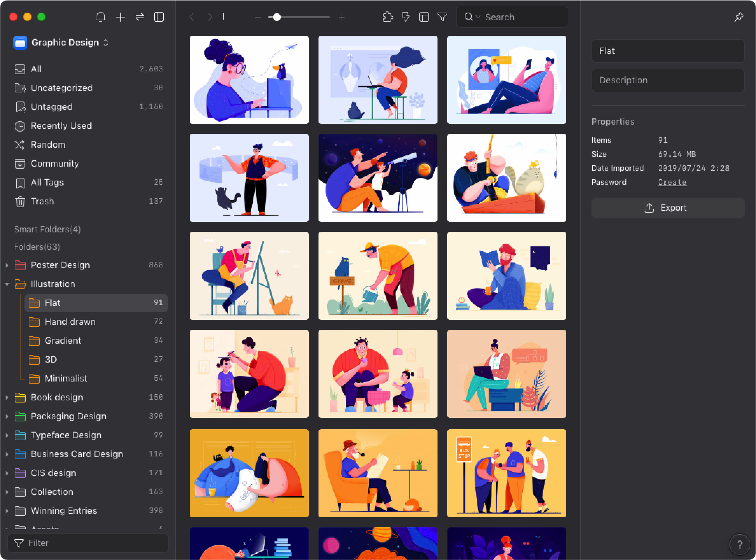This screenshot has width=756, height=560.
Task: Open the Graphic Design library switcher
Action: (x=62, y=42)
